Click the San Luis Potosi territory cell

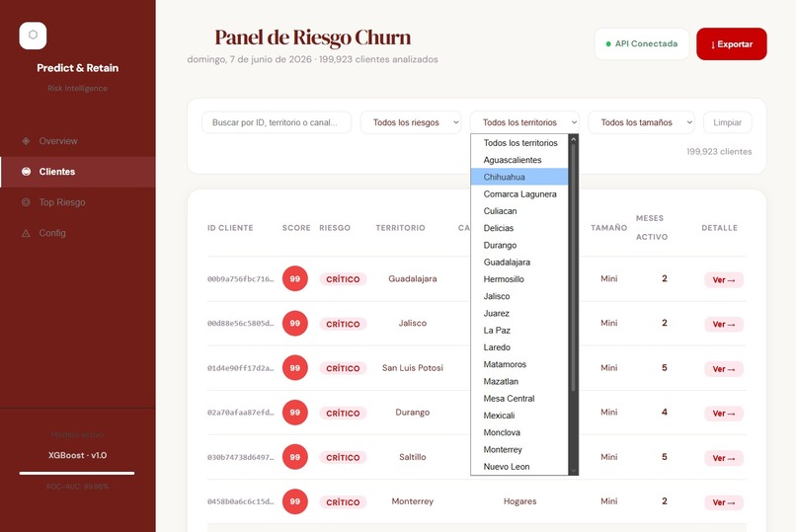tap(413, 368)
